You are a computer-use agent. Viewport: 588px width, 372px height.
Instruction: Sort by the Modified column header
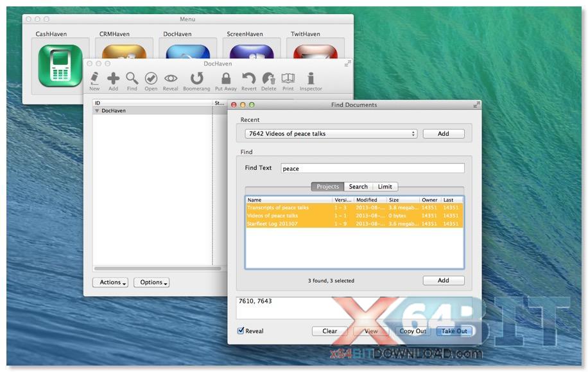(370, 200)
